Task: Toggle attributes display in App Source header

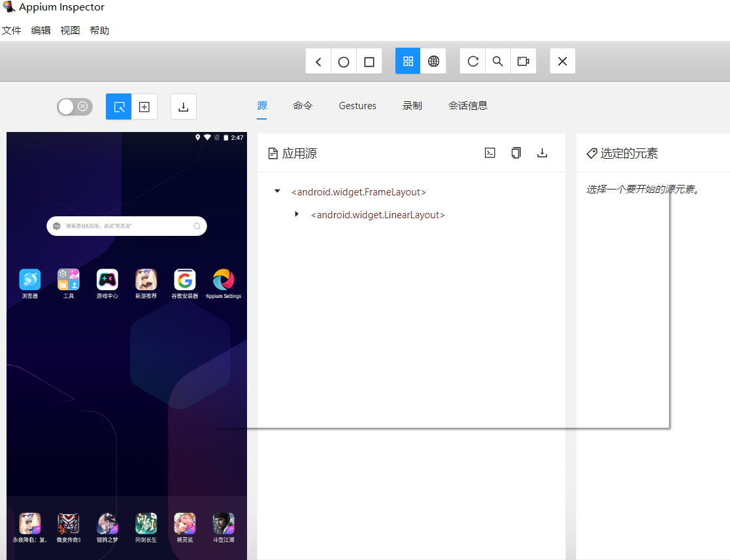Action: coord(489,153)
